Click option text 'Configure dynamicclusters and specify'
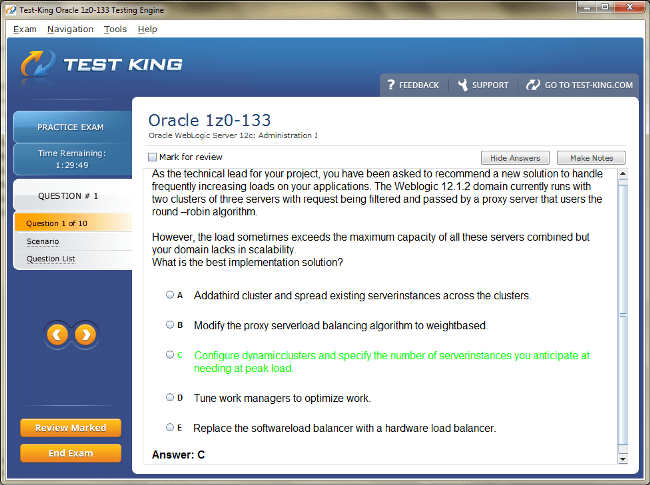Screen dimensions: 650x485 [282, 356]
